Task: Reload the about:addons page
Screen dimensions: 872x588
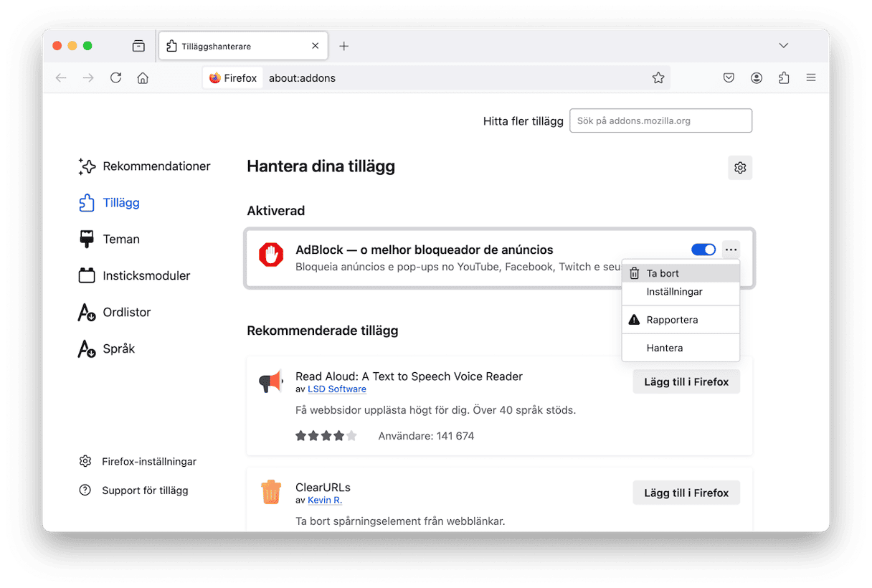Action: pyautogui.click(x=115, y=78)
